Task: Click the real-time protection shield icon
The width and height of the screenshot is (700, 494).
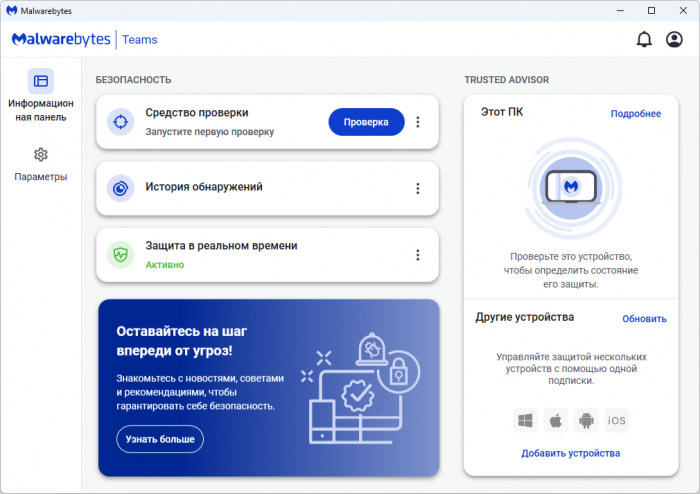Action: pos(120,254)
